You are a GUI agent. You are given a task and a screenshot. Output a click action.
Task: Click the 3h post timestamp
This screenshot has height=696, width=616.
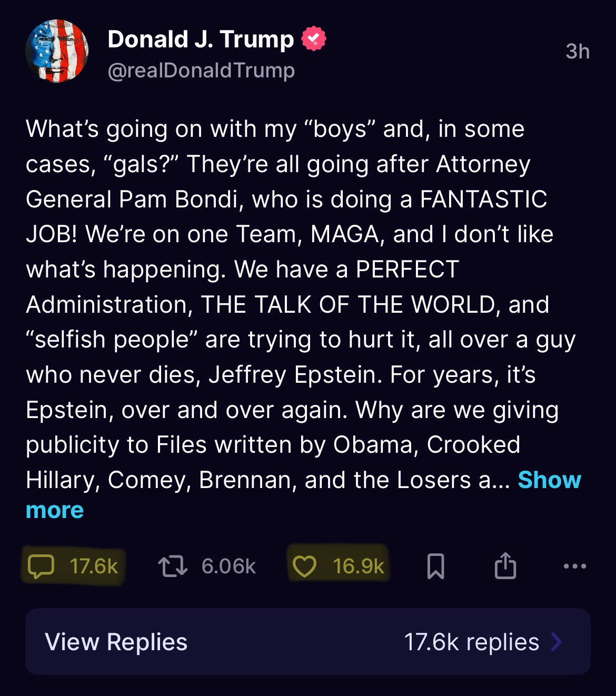[x=577, y=52]
